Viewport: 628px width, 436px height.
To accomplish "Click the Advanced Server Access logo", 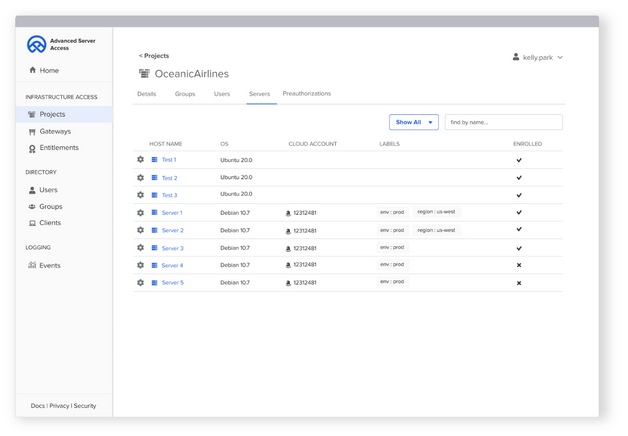I will point(37,44).
